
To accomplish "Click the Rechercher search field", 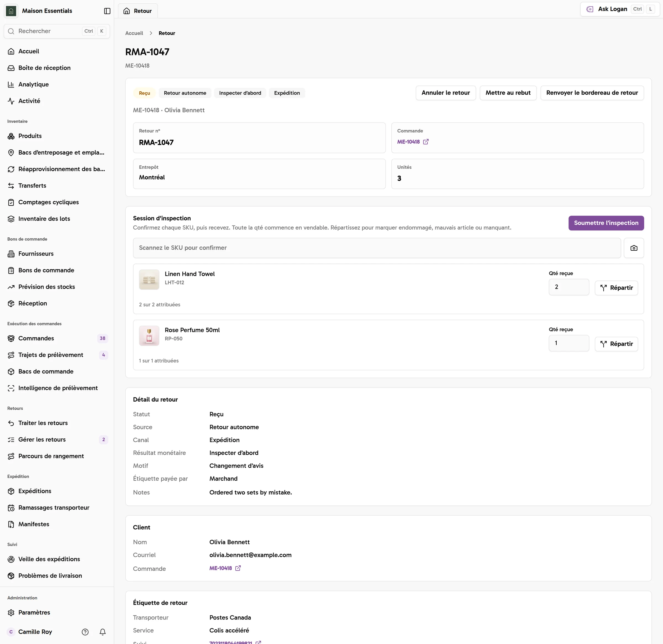I will point(57,31).
